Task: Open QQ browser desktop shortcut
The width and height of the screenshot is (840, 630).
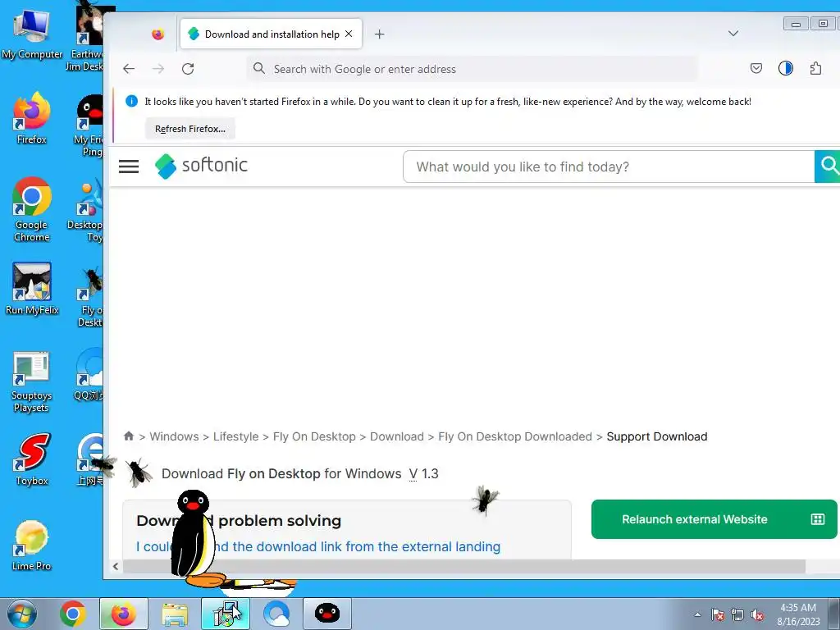Action: click(x=89, y=374)
